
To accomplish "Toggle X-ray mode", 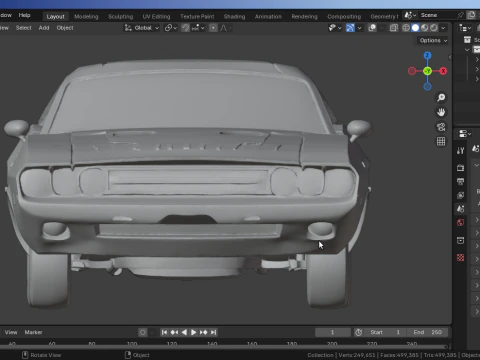I will [394, 28].
